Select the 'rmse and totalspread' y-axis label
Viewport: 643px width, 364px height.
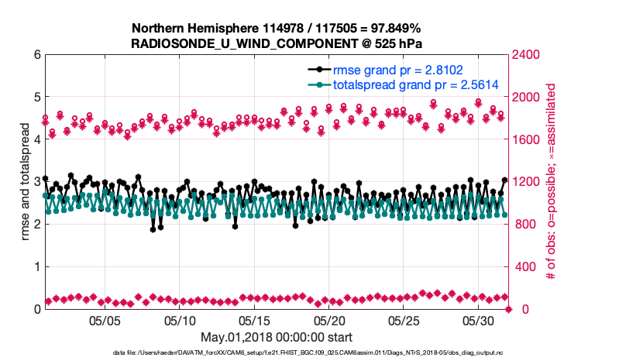[x=27, y=181]
